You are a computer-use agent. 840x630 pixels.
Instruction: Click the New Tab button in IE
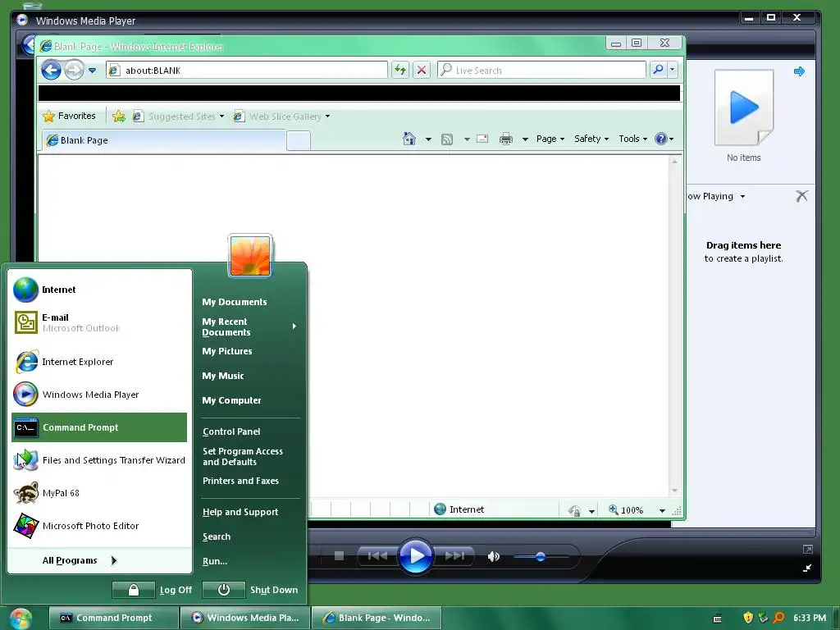click(x=299, y=141)
